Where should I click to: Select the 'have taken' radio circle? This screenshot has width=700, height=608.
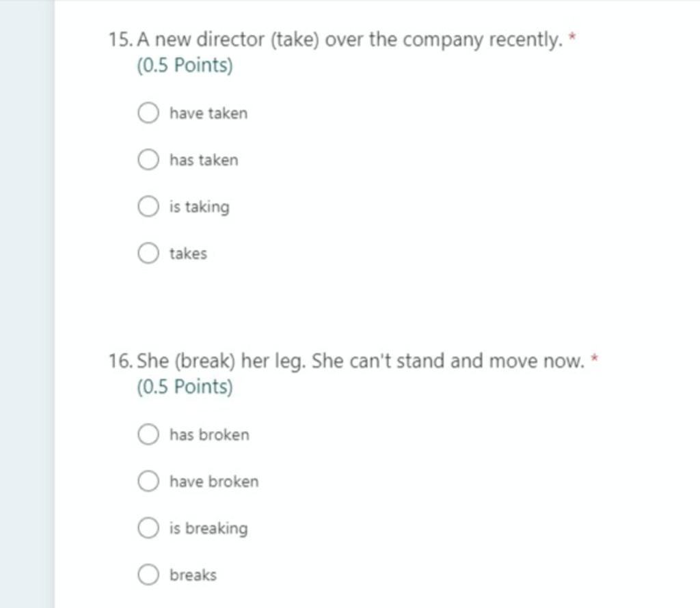click(x=148, y=113)
